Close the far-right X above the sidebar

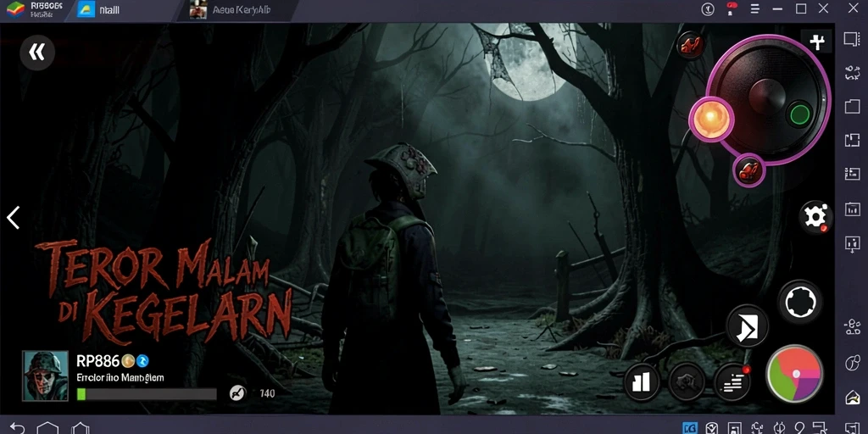coord(854,8)
